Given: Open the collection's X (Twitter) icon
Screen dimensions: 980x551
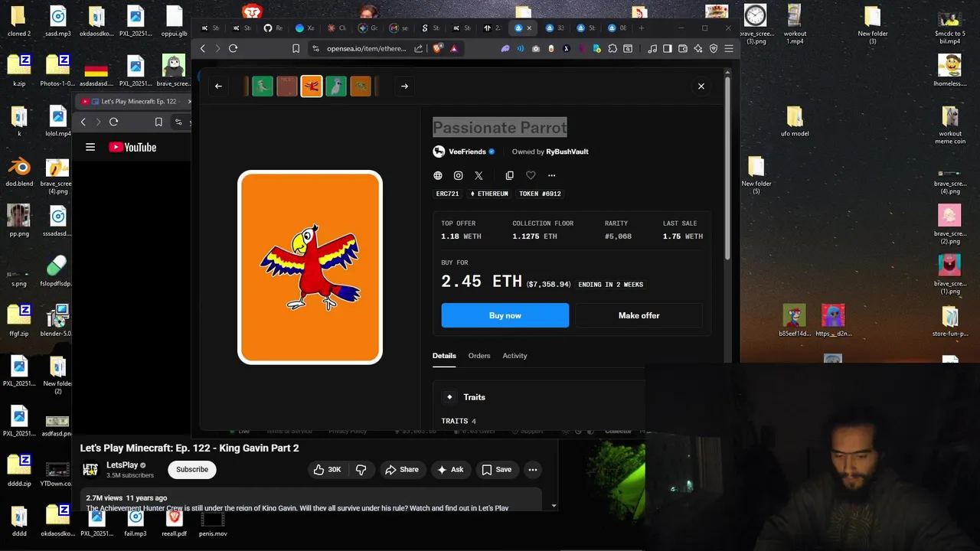Looking at the screenshot, I should click(479, 175).
